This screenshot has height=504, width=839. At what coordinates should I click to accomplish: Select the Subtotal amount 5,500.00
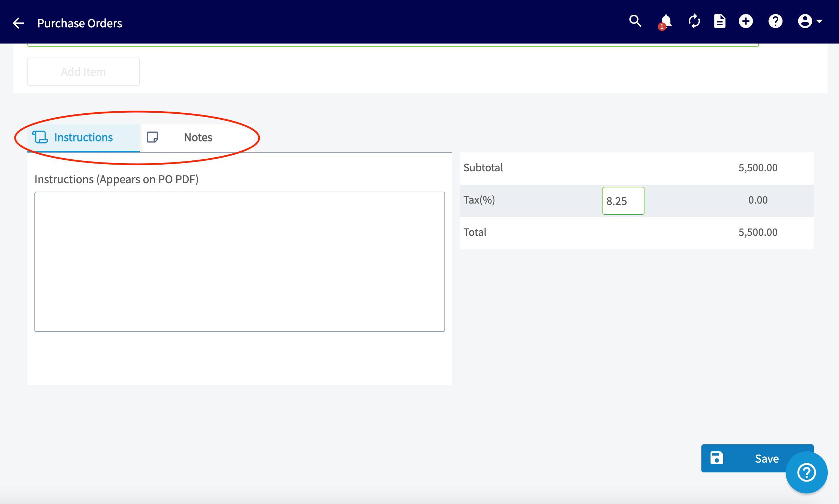(x=758, y=168)
